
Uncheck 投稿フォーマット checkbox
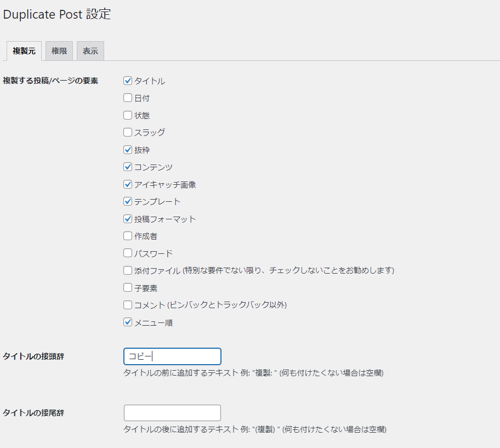point(128,219)
